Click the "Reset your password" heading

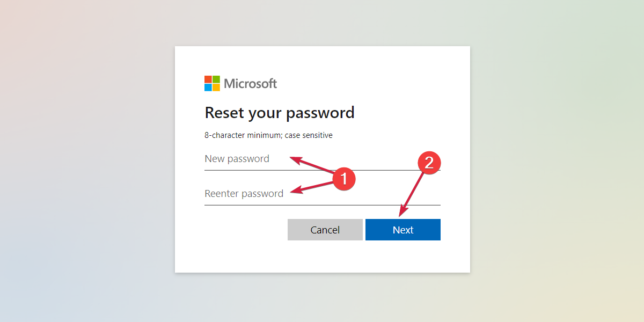pos(280,113)
